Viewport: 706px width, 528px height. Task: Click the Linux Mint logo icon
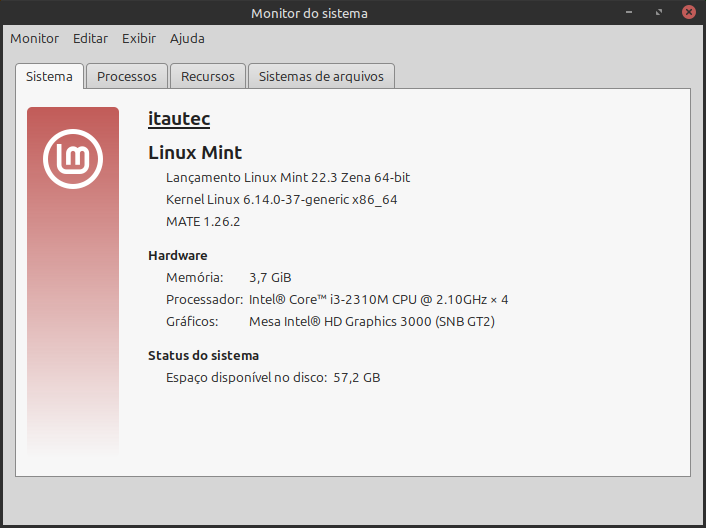[73, 159]
